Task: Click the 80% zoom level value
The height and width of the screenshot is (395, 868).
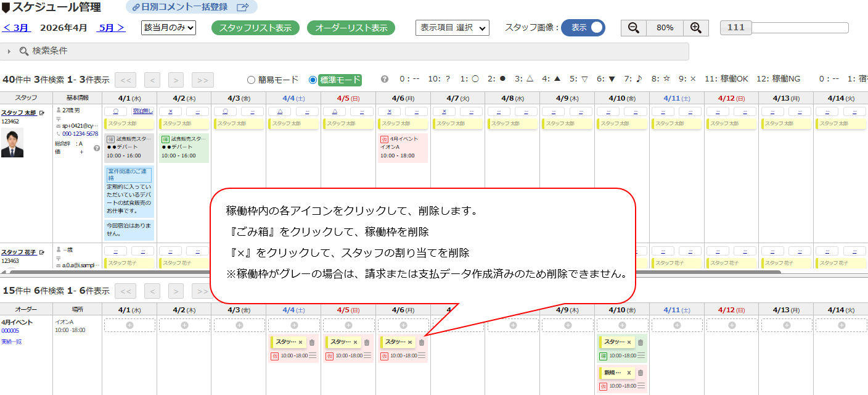Action: click(x=665, y=28)
